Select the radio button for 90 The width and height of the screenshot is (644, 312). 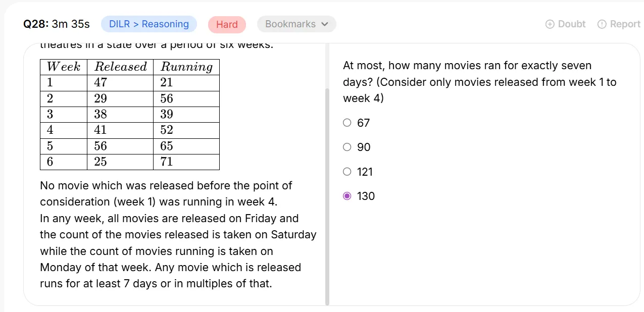347,147
